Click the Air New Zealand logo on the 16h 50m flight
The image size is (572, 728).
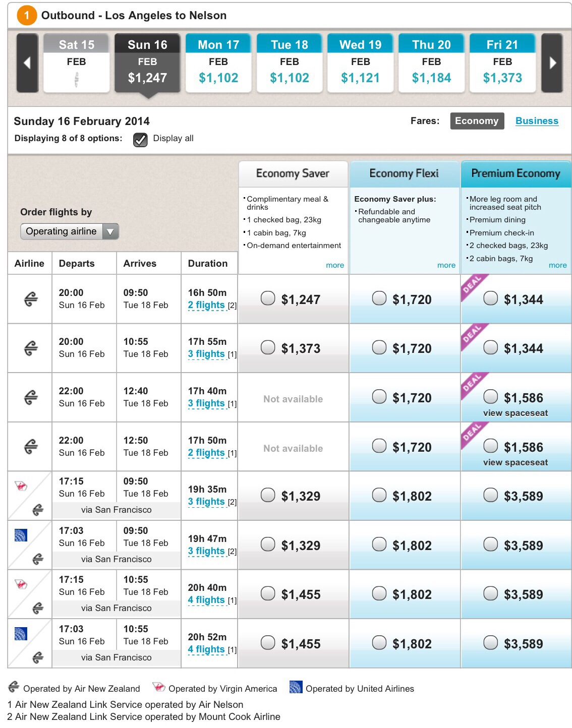(31, 299)
